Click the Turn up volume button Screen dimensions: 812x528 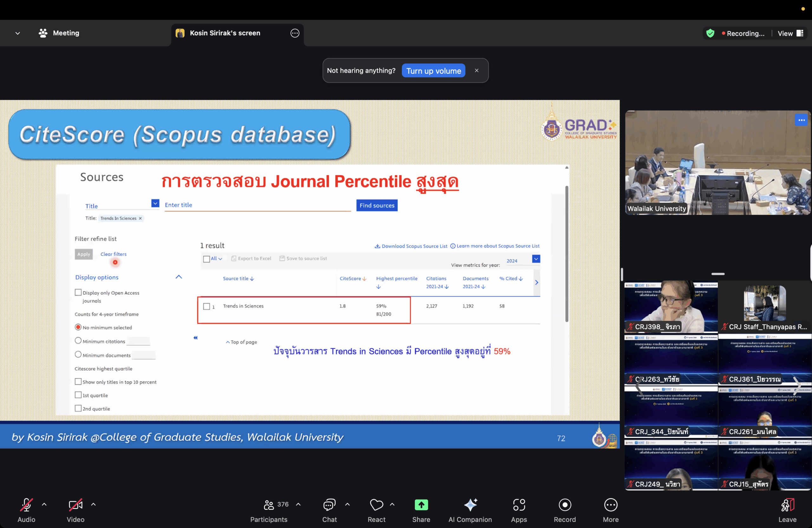tap(433, 71)
